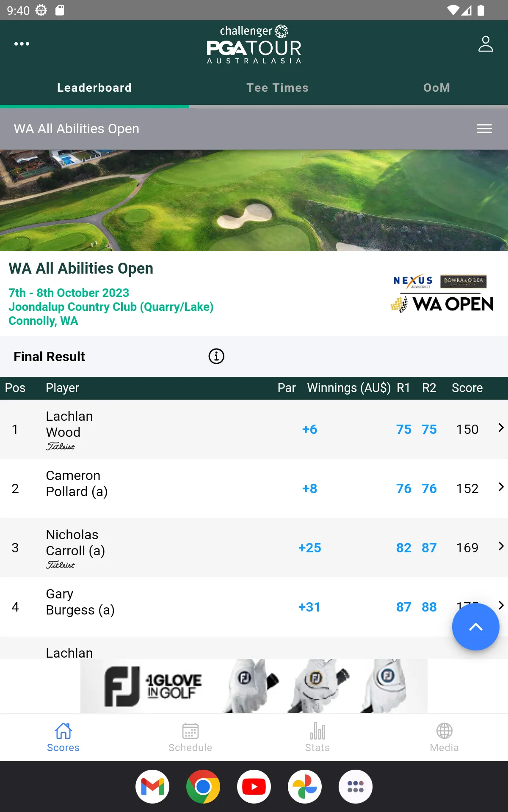Open the three-dot overflow menu
Screen dimensions: 508x812
(x=22, y=44)
